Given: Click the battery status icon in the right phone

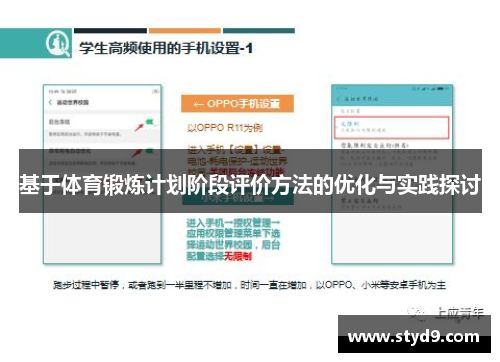Looking at the screenshot, I should (x=441, y=89).
